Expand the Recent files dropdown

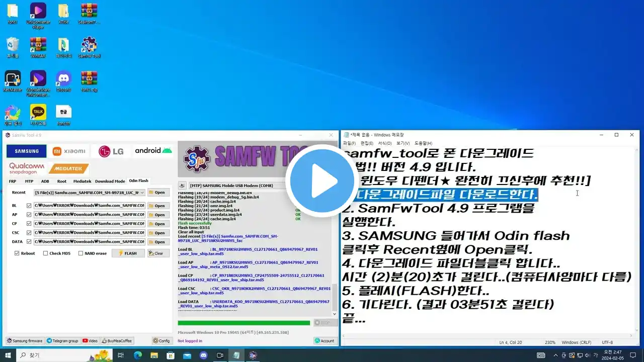point(142,193)
